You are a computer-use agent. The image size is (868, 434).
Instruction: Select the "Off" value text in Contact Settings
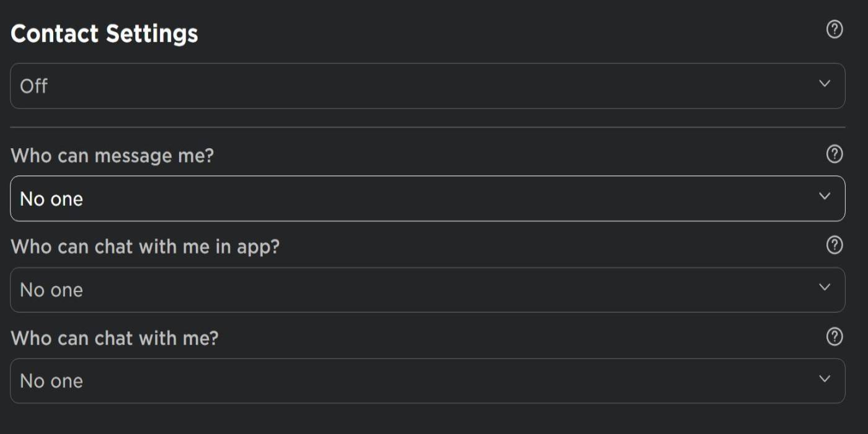[x=33, y=86]
